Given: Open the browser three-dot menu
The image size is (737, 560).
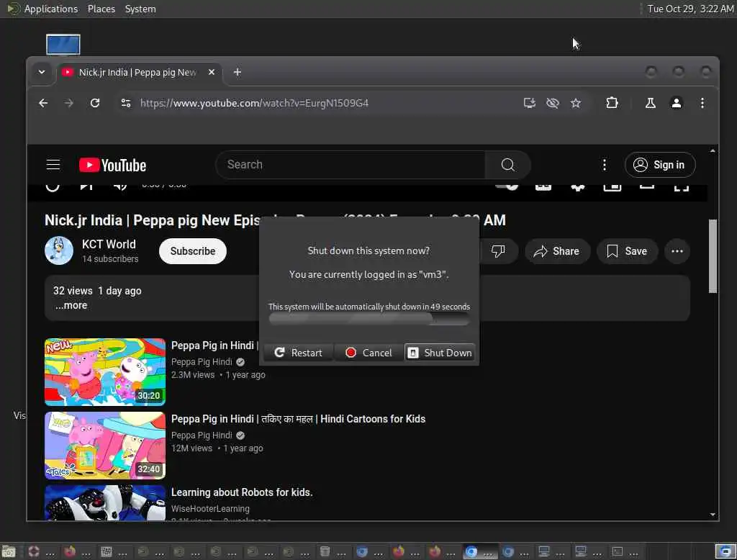Looking at the screenshot, I should pyautogui.click(x=702, y=103).
